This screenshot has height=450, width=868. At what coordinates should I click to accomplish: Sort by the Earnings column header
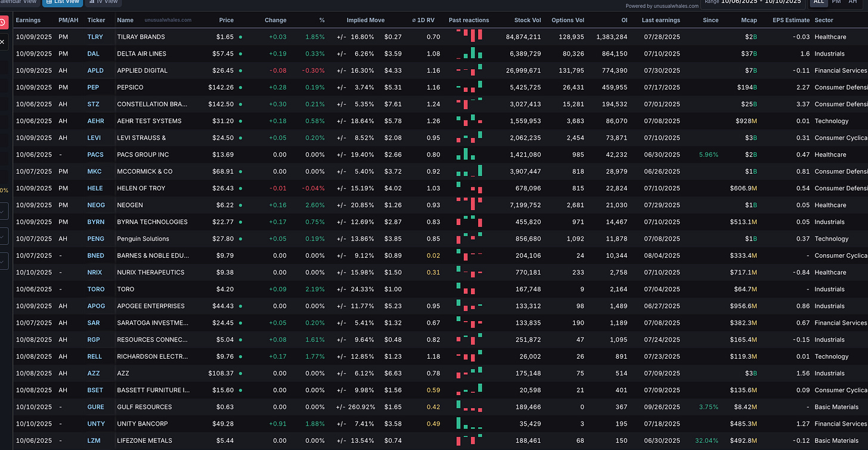tap(28, 20)
